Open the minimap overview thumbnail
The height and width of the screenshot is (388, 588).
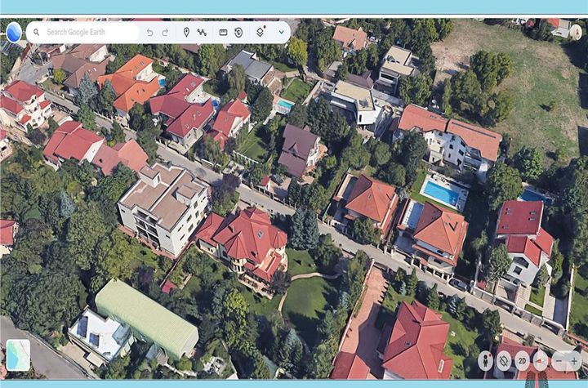(x=18, y=355)
